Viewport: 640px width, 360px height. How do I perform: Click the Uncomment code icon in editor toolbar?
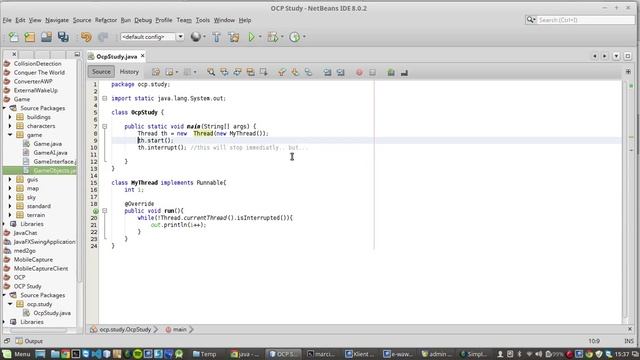click(404, 73)
